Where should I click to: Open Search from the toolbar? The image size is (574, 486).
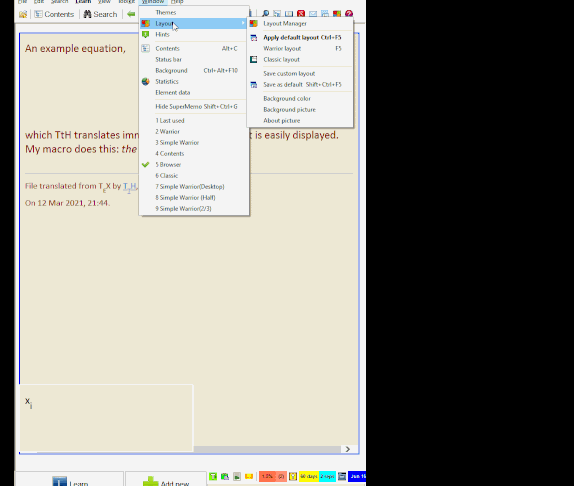[100, 14]
